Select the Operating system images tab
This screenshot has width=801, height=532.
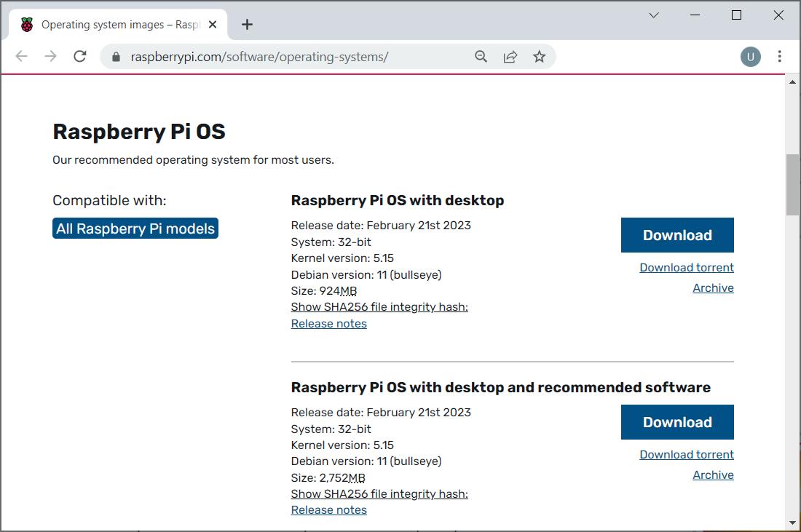[x=117, y=25]
